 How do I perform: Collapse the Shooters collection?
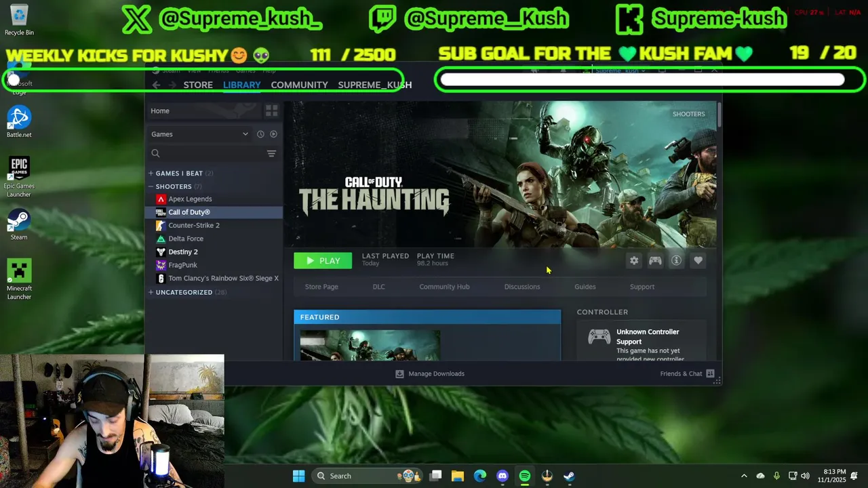pos(151,186)
